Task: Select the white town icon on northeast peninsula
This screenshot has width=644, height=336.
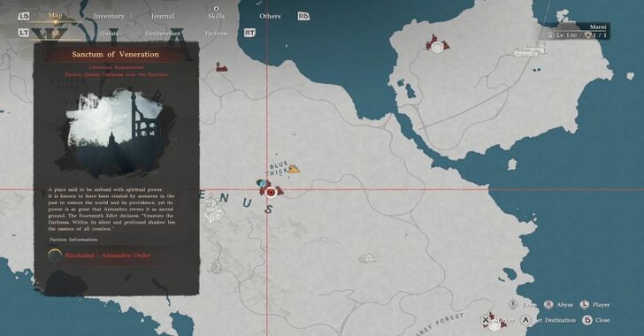Action: coord(529,50)
